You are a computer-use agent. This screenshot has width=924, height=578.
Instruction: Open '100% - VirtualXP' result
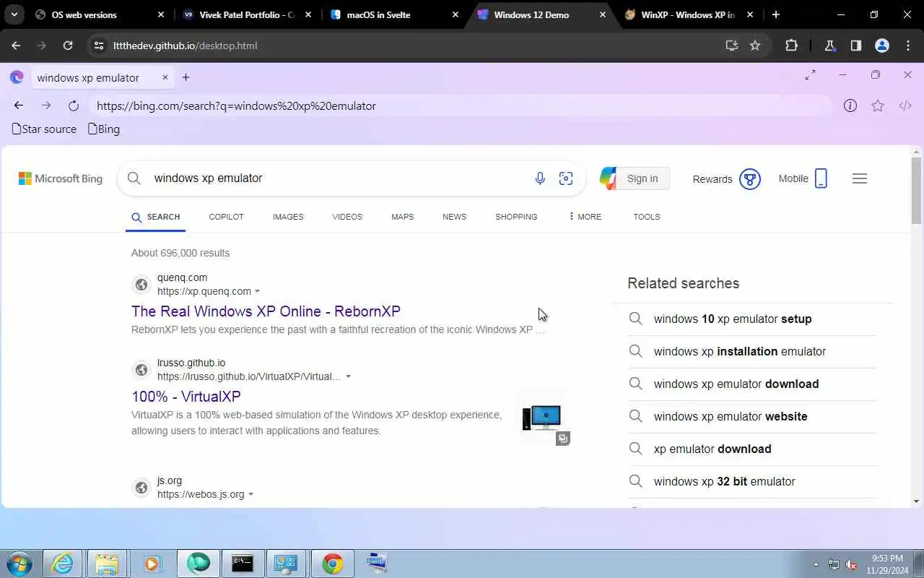[x=186, y=397]
